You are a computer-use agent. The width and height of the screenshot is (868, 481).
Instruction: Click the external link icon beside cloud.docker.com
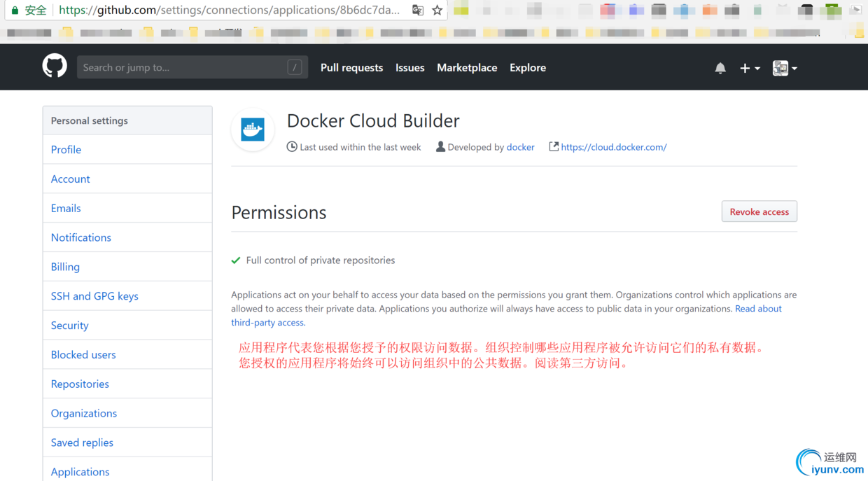[554, 146]
